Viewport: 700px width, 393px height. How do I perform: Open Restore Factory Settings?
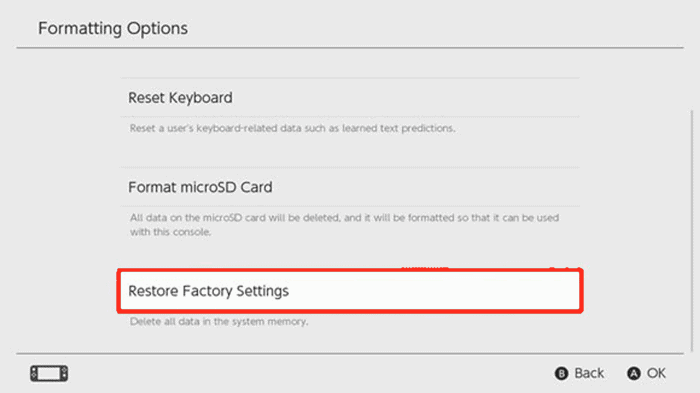[x=350, y=291]
